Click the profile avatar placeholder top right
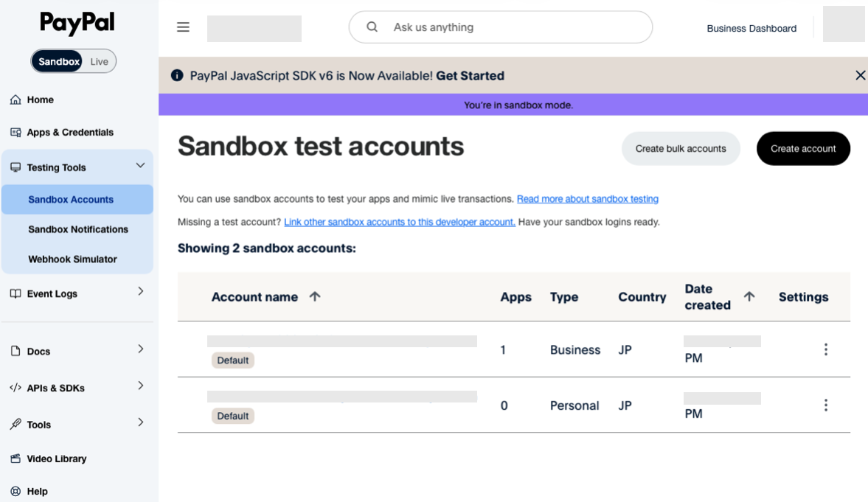Image resolution: width=868 pixels, height=502 pixels. tap(843, 24)
